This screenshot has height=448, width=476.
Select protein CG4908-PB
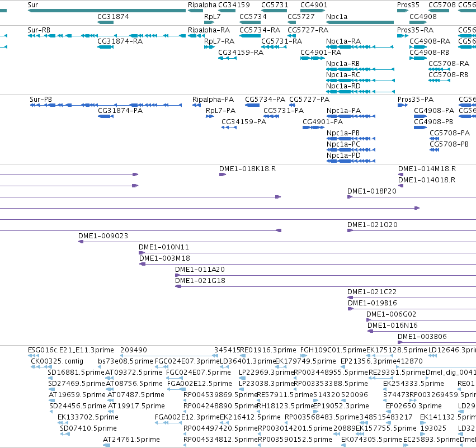421,128
